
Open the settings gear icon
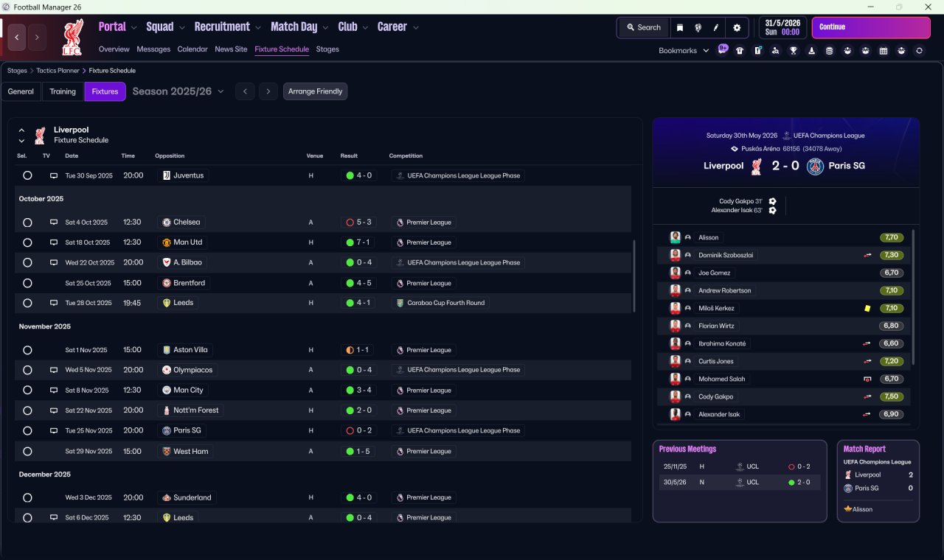736,27
